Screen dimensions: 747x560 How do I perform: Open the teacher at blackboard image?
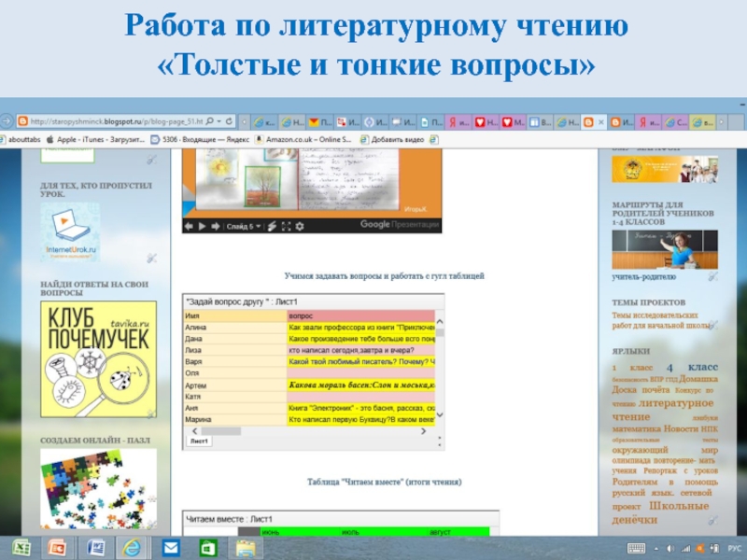[x=665, y=249]
